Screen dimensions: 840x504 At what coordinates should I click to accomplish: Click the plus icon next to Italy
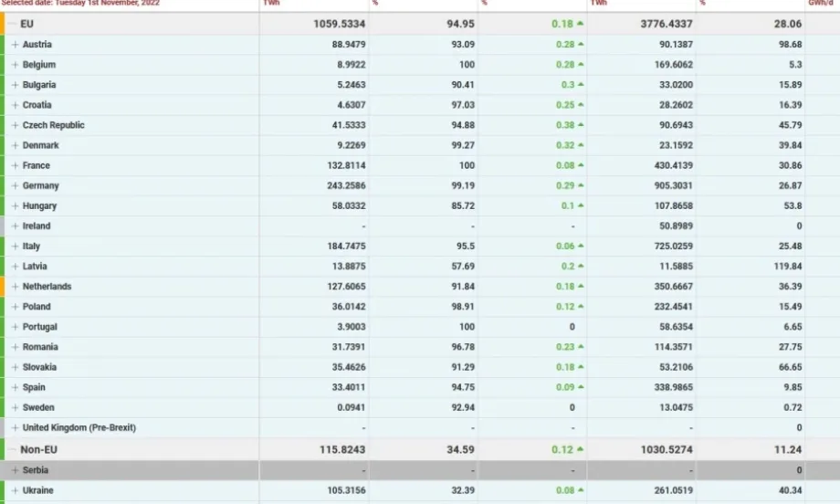(15, 247)
